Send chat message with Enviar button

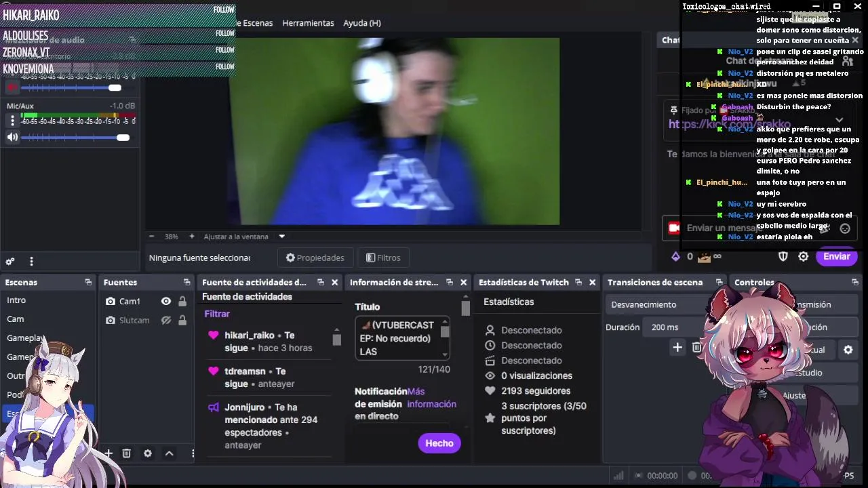pos(837,256)
